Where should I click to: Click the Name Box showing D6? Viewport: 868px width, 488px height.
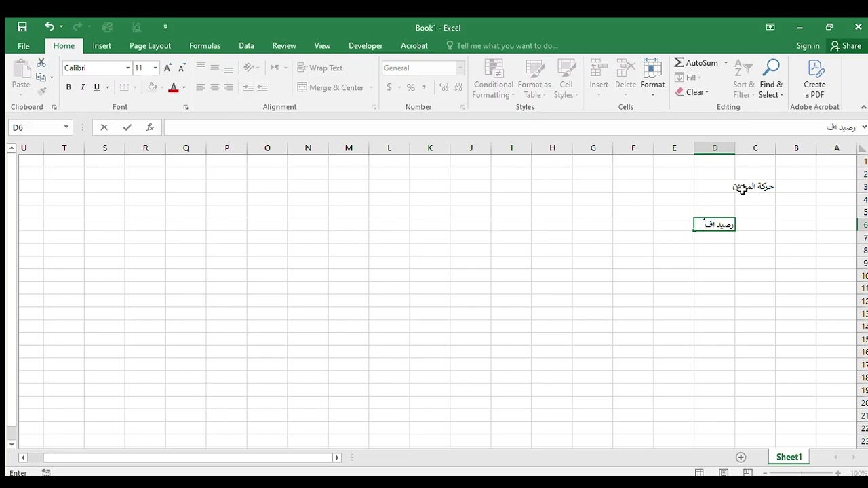[39, 127]
